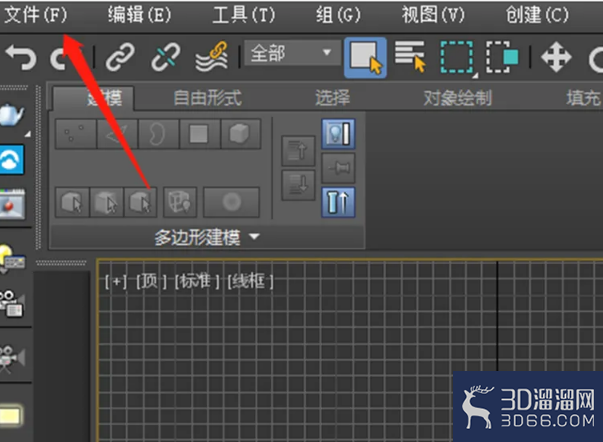Toggle Window/Crossing selection mode
Viewport: 603px width, 442px height.
(502, 57)
